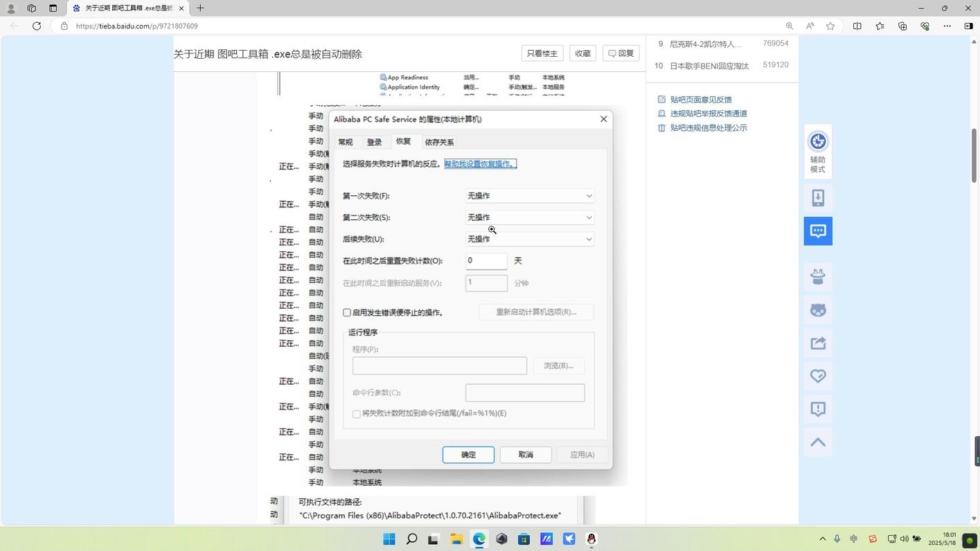Tick 启用发生错误便停止的操作 checkbox
The height and width of the screenshot is (551, 980).
(347, 313)
